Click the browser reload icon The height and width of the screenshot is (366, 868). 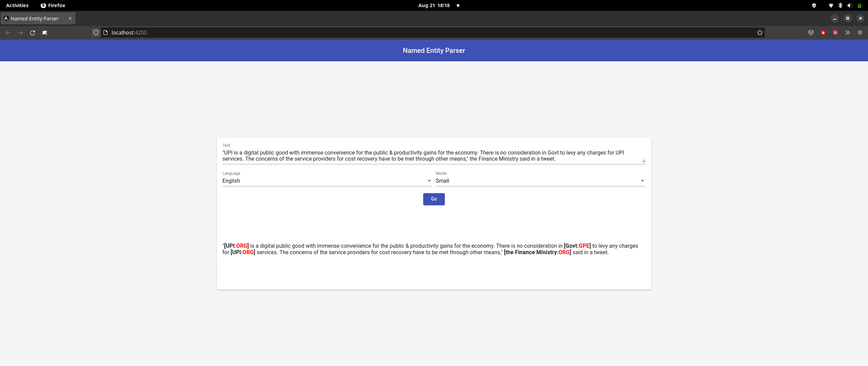tap(33, 33)
